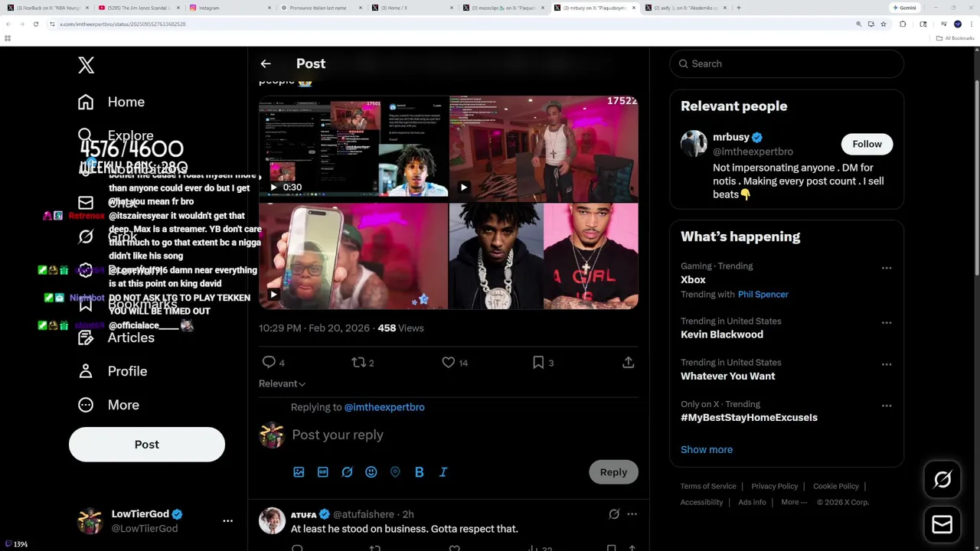Open the Grok floating button
Viewport: 980px width, 551px height.
click(942, 480)
